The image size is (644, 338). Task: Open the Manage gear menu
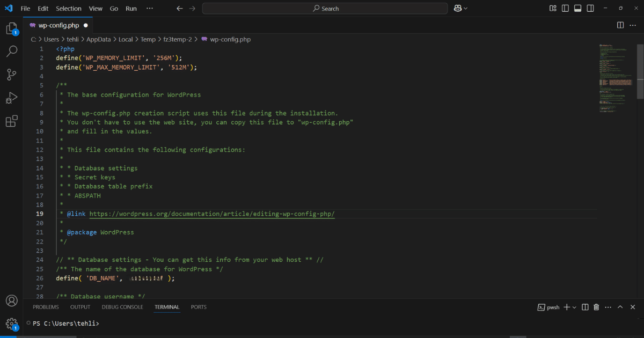(11, 324)
